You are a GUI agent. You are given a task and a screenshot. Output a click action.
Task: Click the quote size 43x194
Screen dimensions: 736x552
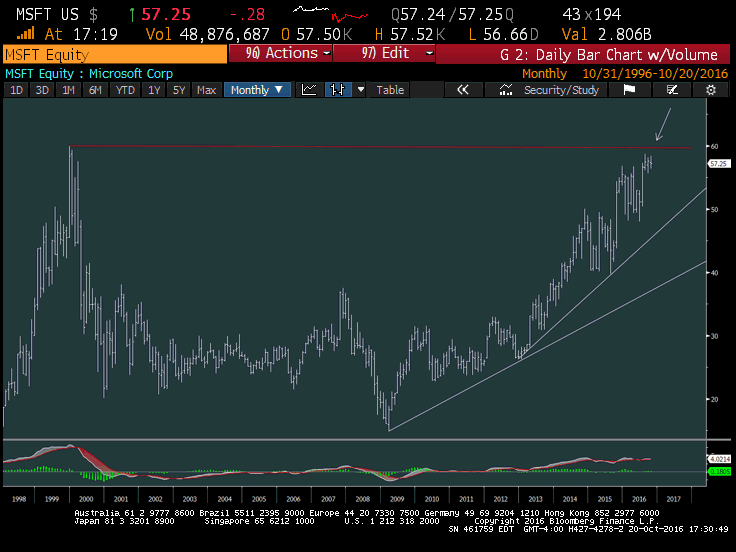click(591, 14)
